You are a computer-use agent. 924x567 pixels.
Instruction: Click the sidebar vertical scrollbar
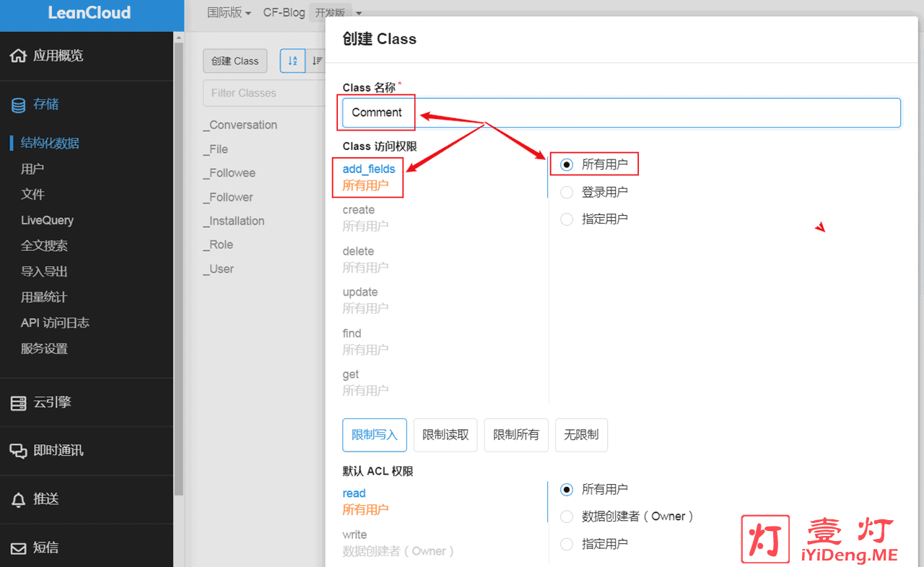pos(178,268)
